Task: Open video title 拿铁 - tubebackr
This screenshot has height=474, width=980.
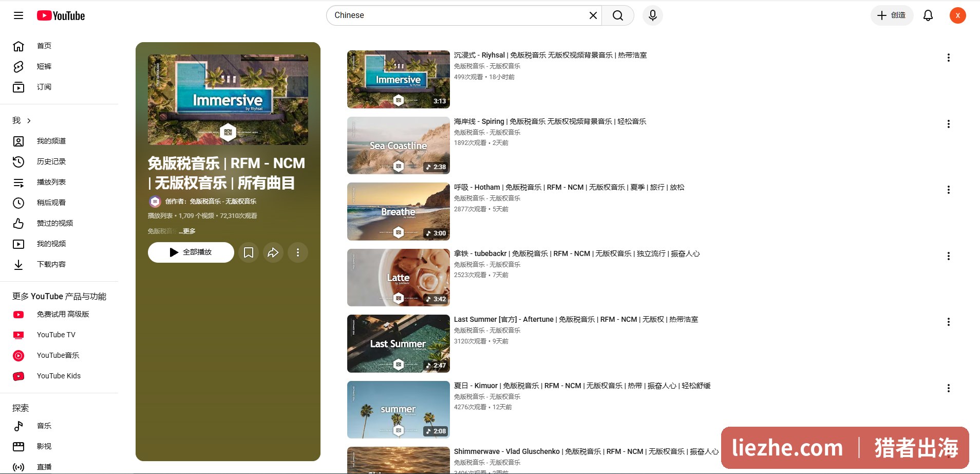Action: point(577,253)
